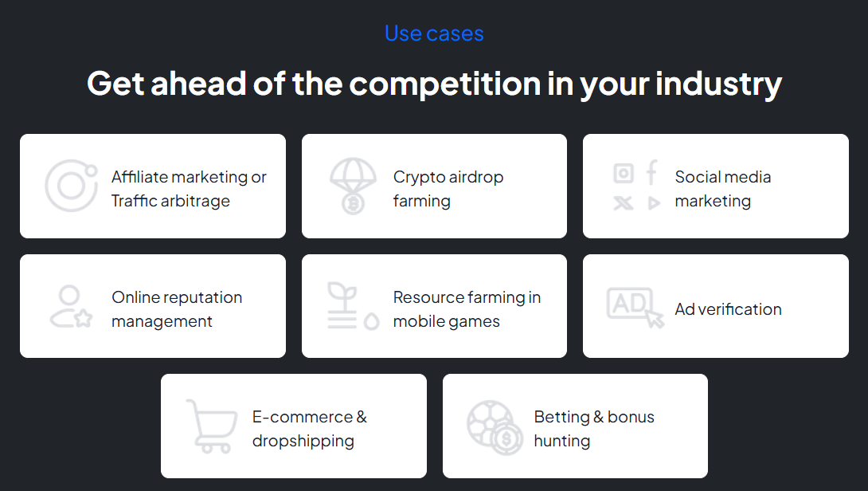Open the Affiliate marketing or Traffic arbitrage card

coord(153,187)
